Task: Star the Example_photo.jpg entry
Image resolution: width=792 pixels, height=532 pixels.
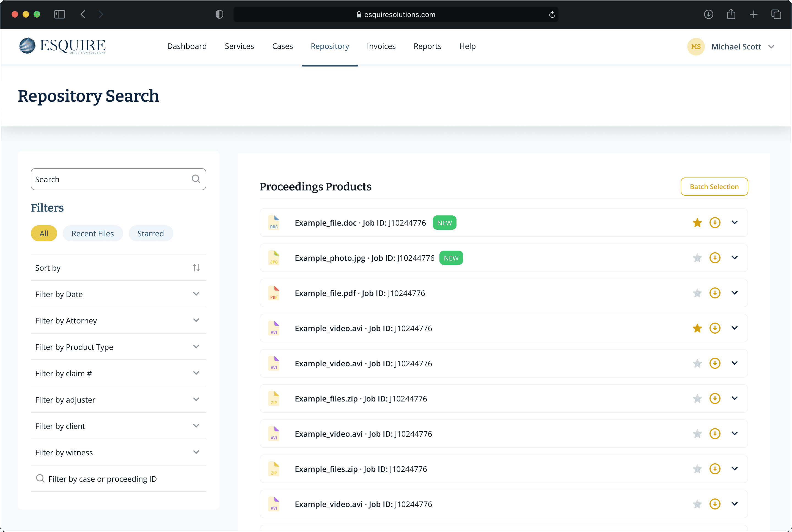Action: tap(697, 258)
